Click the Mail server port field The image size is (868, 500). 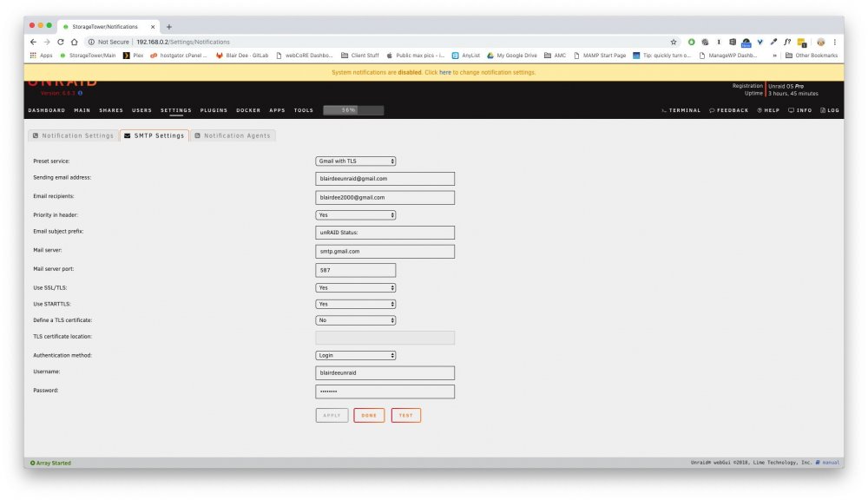click(355, 270)
